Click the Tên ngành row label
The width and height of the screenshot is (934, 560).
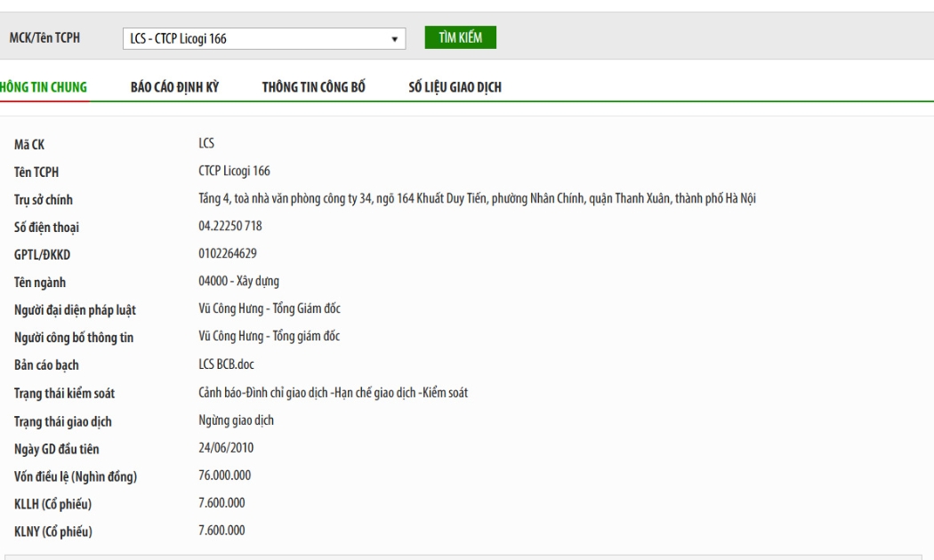coord(40,283)
